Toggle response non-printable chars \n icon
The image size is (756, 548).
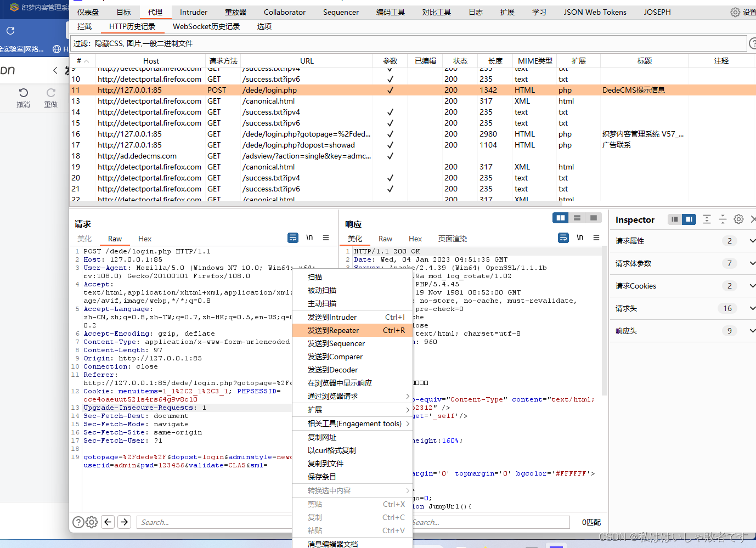click(x=580, y=238)
